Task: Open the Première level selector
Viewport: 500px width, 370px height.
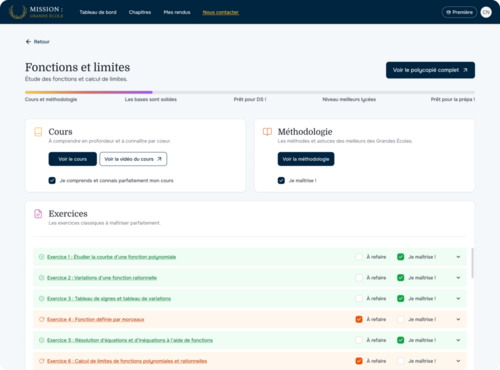Action: pyautogui.click(x=459, y=12)
